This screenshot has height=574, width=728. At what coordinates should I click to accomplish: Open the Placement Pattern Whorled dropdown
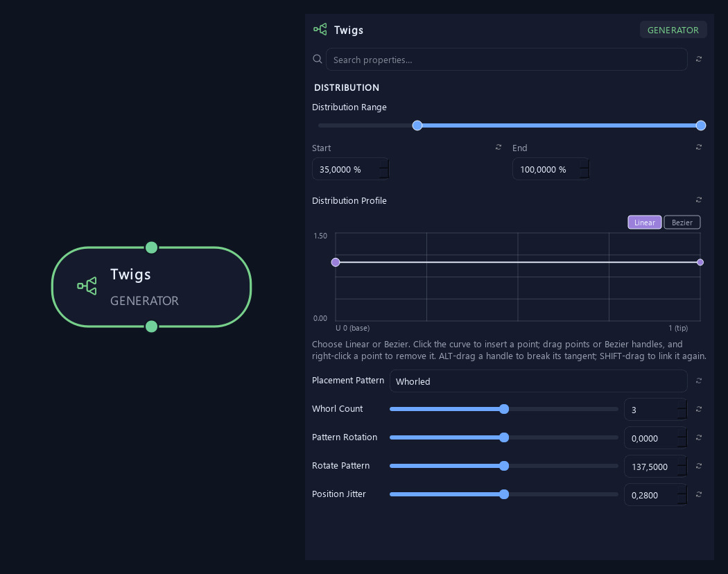coord(539,381)
